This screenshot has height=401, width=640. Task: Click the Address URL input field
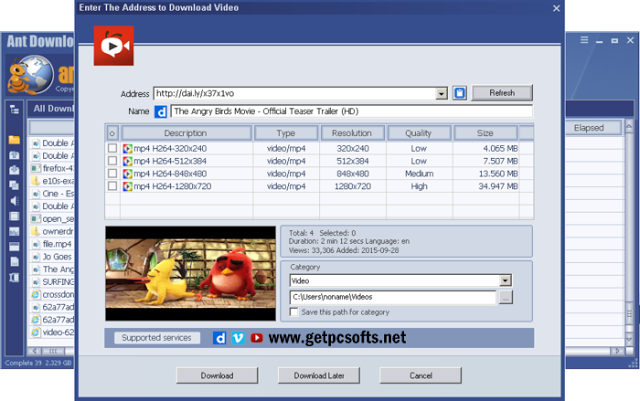tap(295, 94)
